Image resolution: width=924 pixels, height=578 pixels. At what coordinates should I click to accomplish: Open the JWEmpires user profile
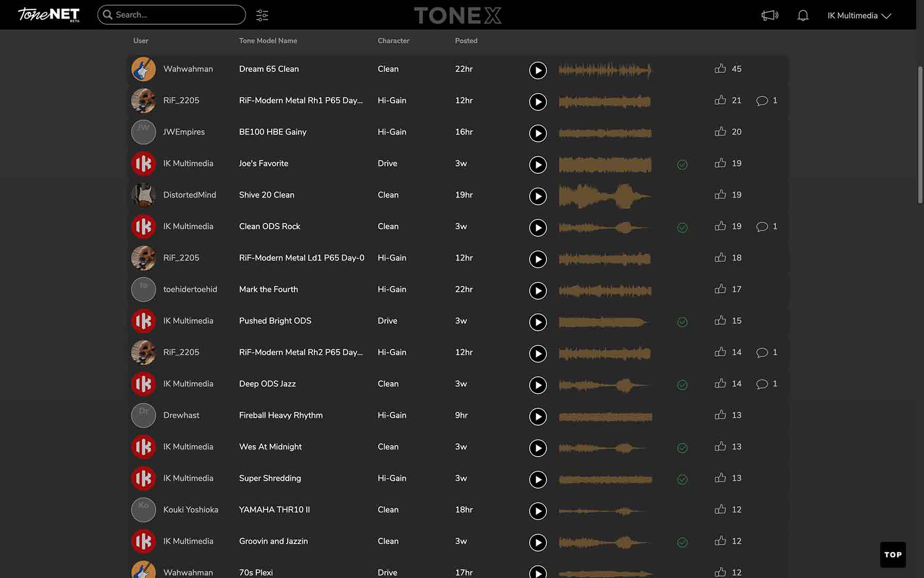(184, 132)
